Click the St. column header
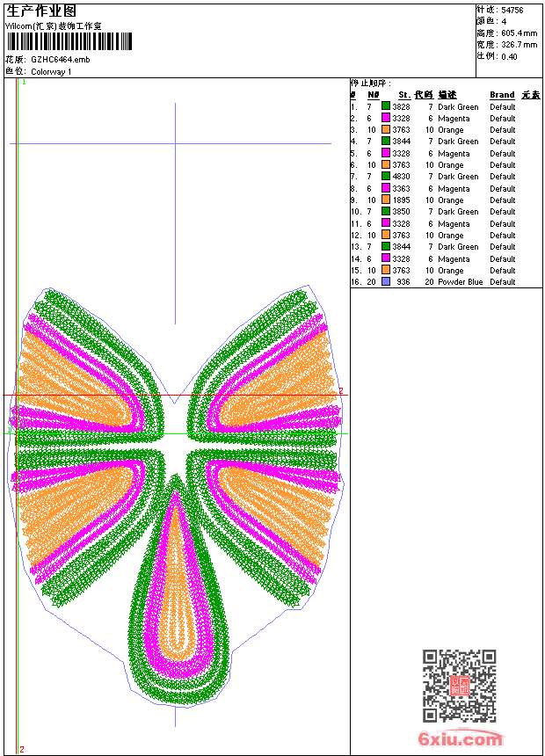Screen dimensions: 545x756 (x=404, y=95)
